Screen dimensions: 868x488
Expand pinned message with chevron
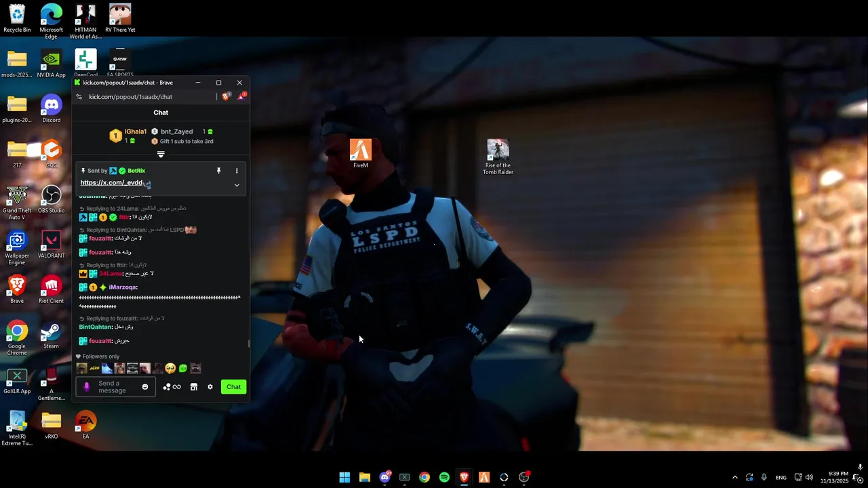tap(237, 185)
